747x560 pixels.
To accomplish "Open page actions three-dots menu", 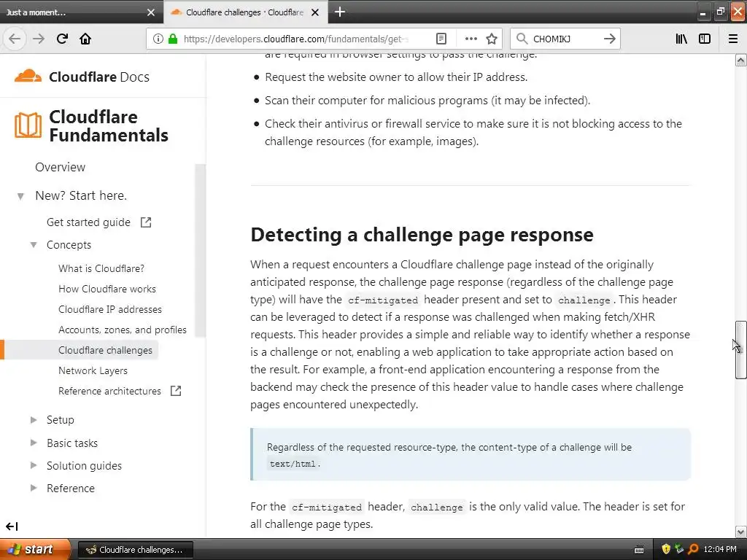I will coord(471,39).
